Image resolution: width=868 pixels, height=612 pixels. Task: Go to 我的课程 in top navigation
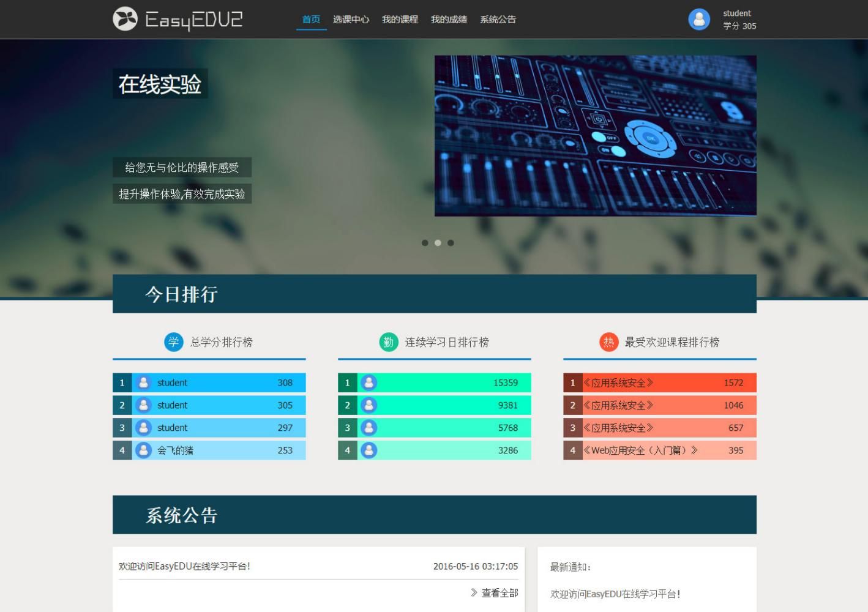[x=400, y=20]
